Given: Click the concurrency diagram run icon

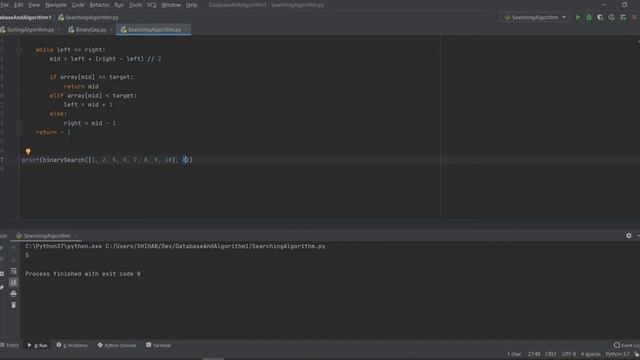Looking at the screenshot, I should [623, 18].
